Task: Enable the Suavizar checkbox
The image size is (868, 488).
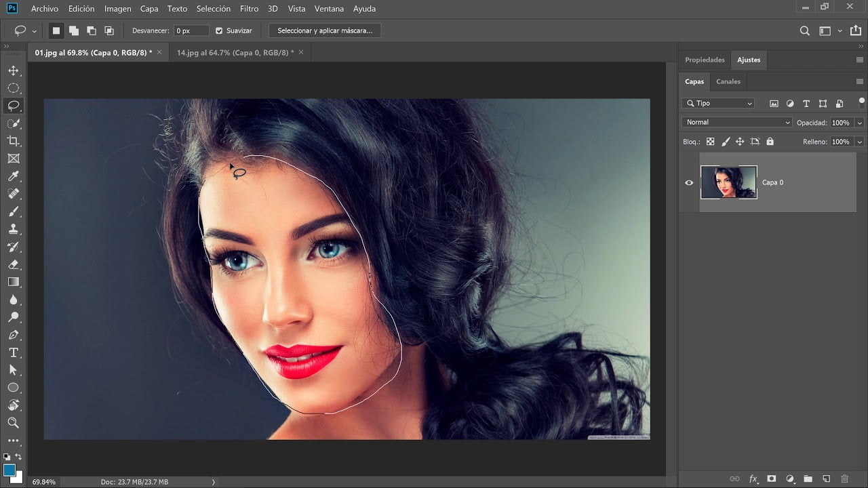Action: [218, 30]
